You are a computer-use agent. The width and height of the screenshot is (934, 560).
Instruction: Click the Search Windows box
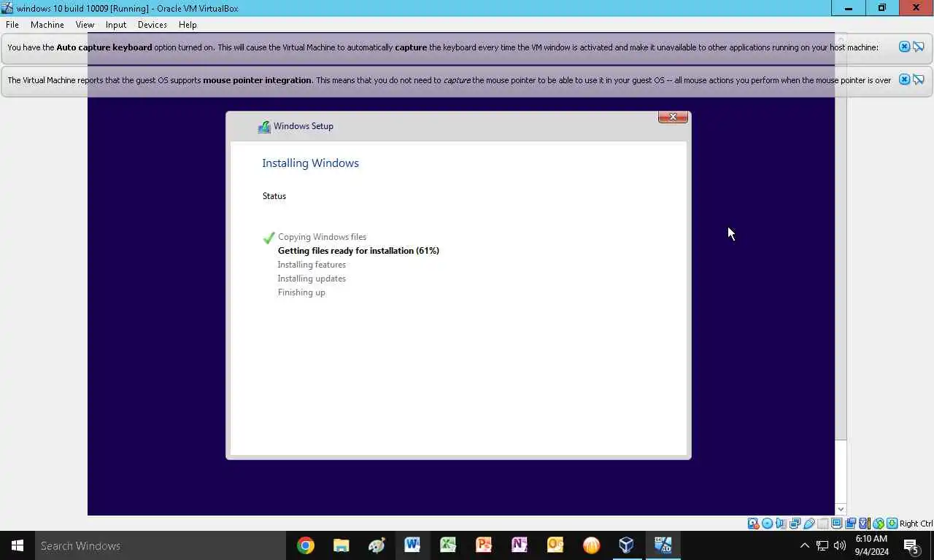161,545
